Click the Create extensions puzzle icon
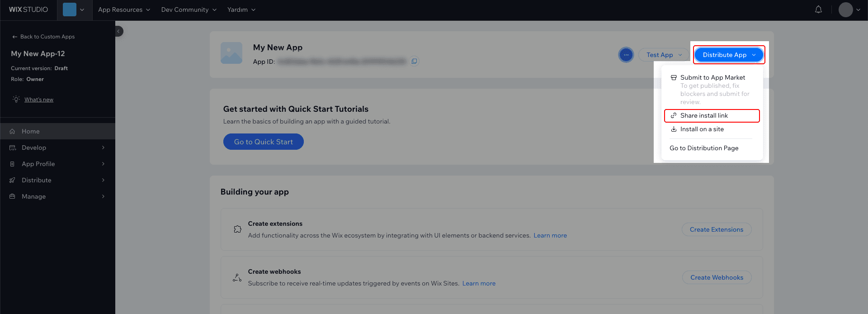 tap(237, 229)
